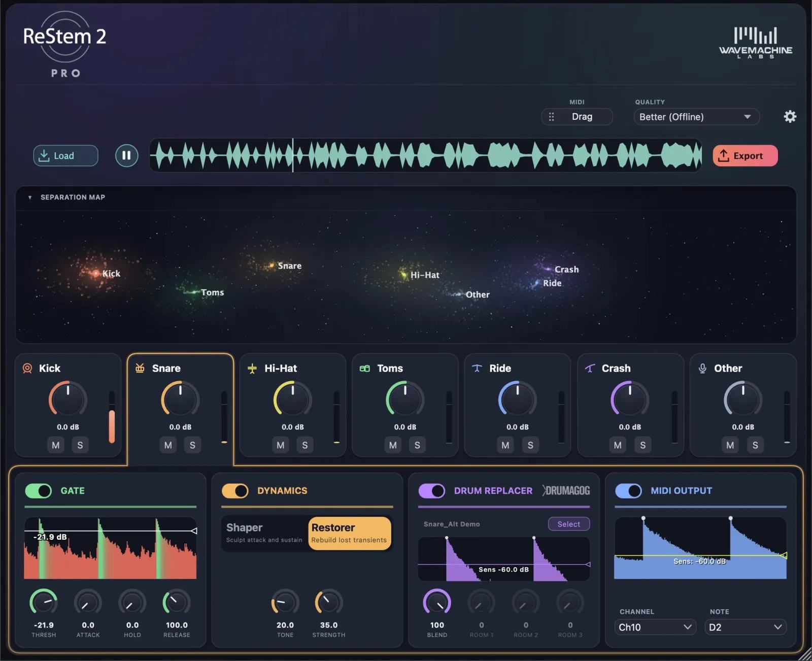
Task: Click the Kick gain knob
Action: pyautogui.click(x=67, y=400)
